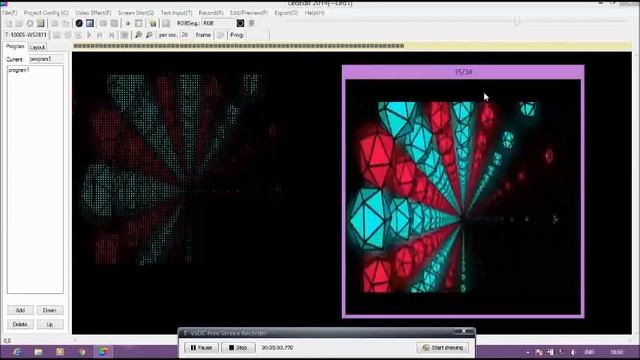Open the Project Config menu
This screenshot has height=360, width=640.
point(46,13)
